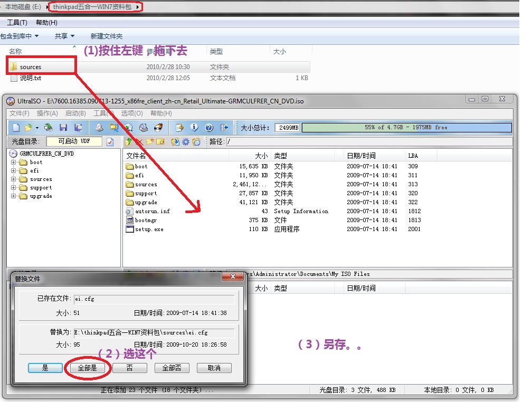Click the 全部是 button in replace dialog
532x402 pixels.
(x=87, y=368)
